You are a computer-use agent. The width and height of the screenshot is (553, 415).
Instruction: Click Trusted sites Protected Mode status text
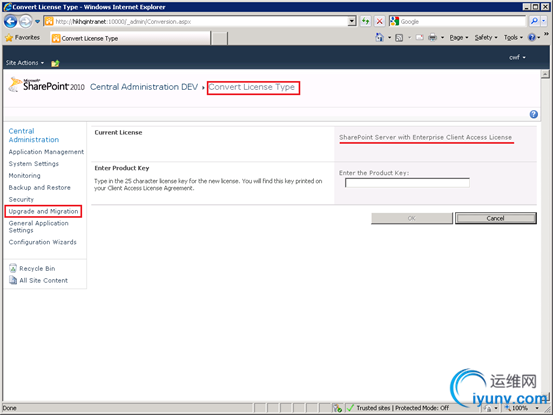[x=402, y=408]
